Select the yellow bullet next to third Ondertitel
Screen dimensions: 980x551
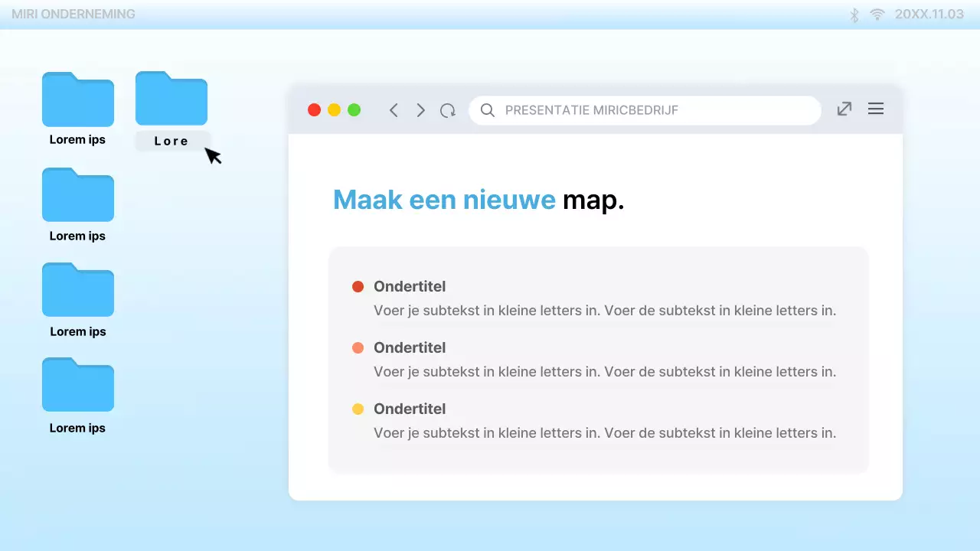click(358, 409)
